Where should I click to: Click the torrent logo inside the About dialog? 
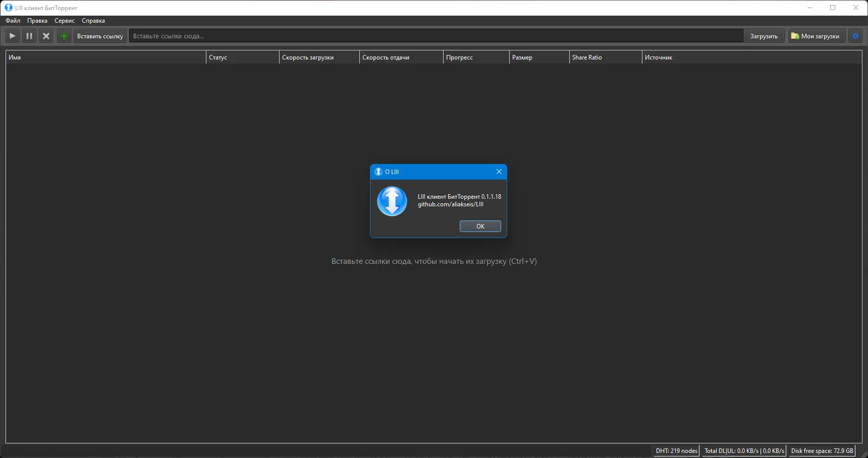coord(392,201)
